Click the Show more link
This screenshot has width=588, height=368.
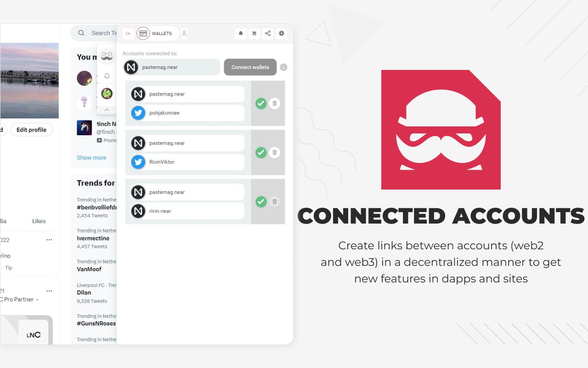(x=91, y=157)
